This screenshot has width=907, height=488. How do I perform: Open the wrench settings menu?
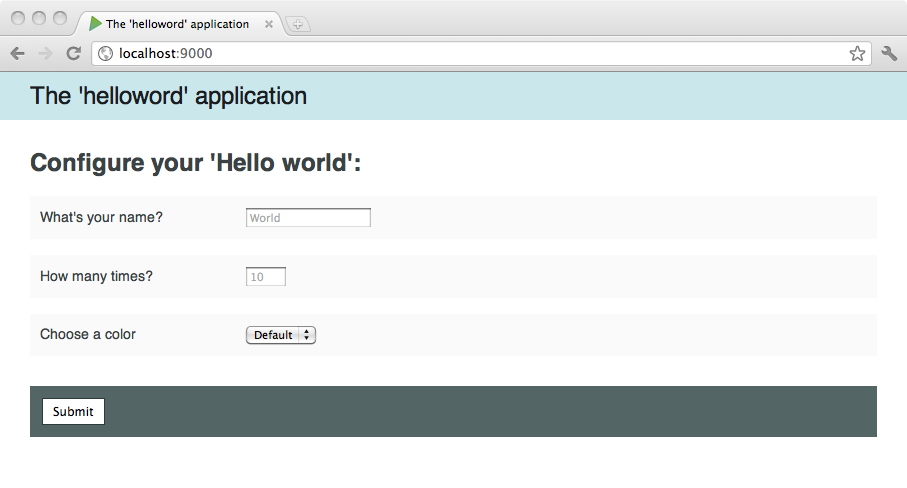click(x=889, y=54)
